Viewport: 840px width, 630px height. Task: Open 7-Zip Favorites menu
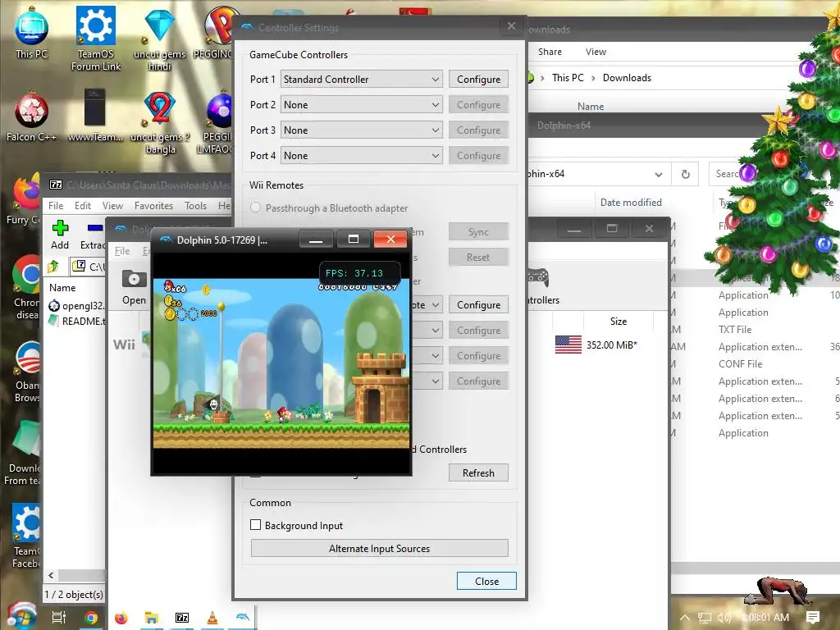click(153, 206)
